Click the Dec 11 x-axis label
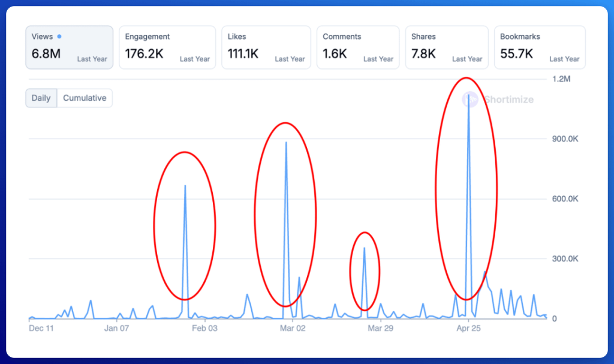Screen dimensions: 614x364 tap(41, 328)
